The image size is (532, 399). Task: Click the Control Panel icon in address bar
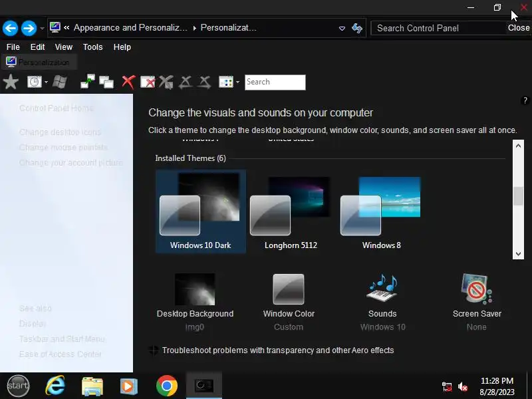coord(55,27)
